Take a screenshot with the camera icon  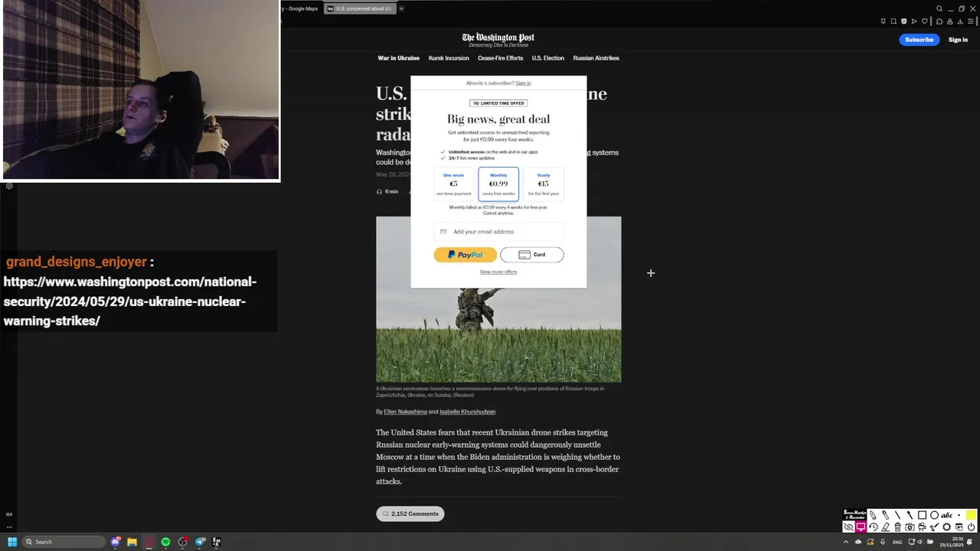point(910,527)
